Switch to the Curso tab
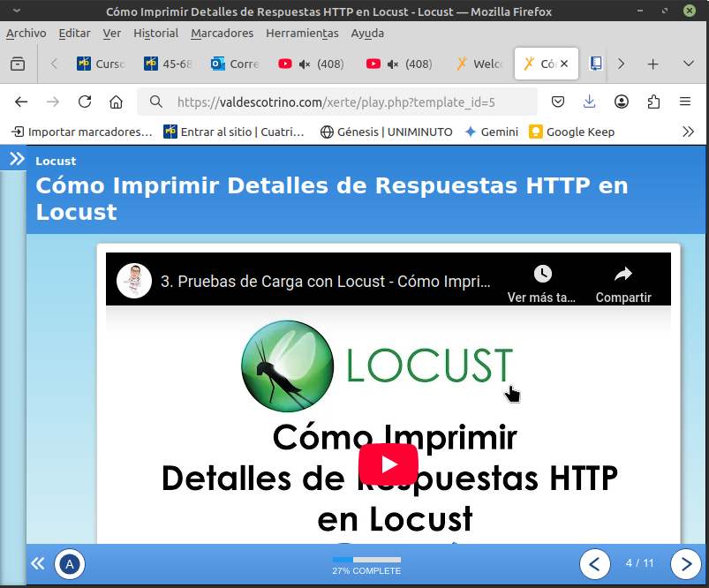 click(101, 64)
